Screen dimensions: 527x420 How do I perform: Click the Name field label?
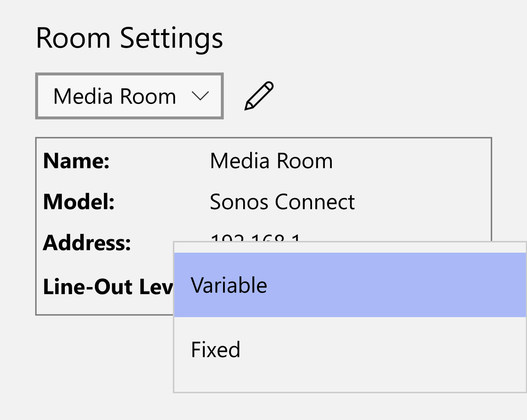point(76,161)
